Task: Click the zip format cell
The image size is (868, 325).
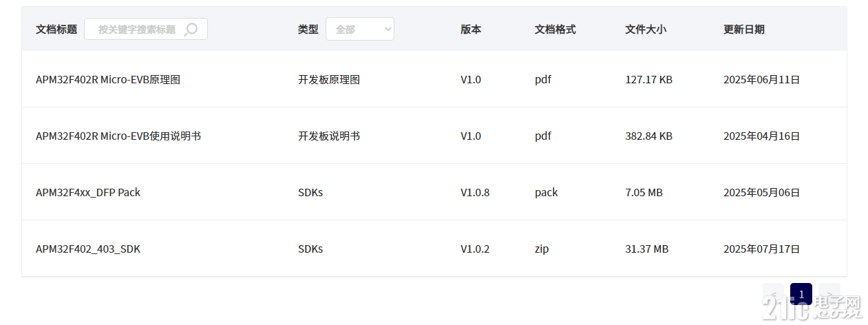Action: tap(542, 249)
